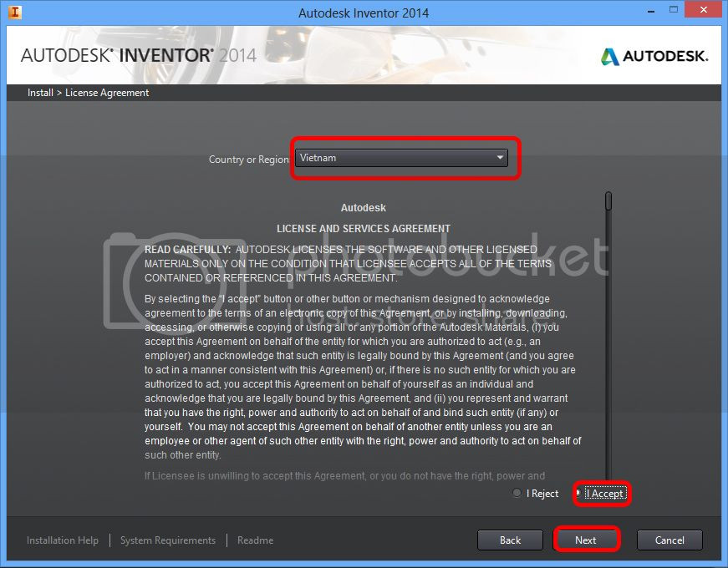Click the license agreement scrollbar thumb
Image resolution: width=728 pixels, height=568 pixels.
tap(608, 201)
